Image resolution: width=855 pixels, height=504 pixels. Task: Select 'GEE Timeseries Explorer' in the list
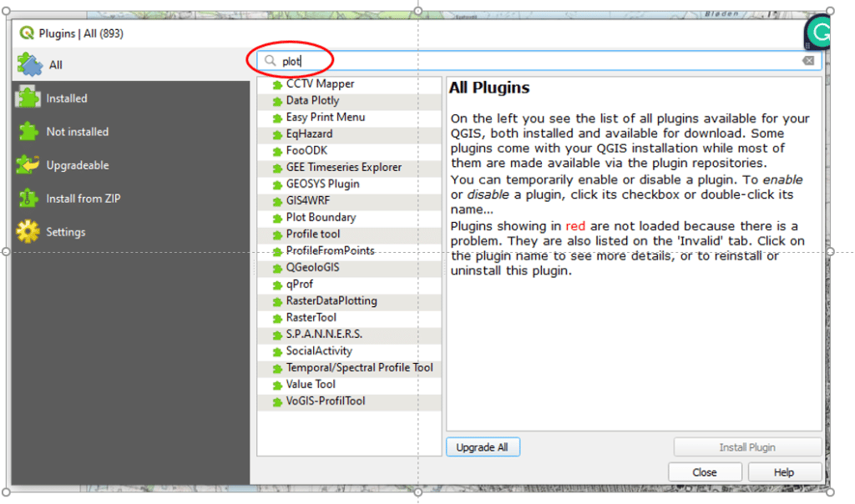tap(349, 167)
